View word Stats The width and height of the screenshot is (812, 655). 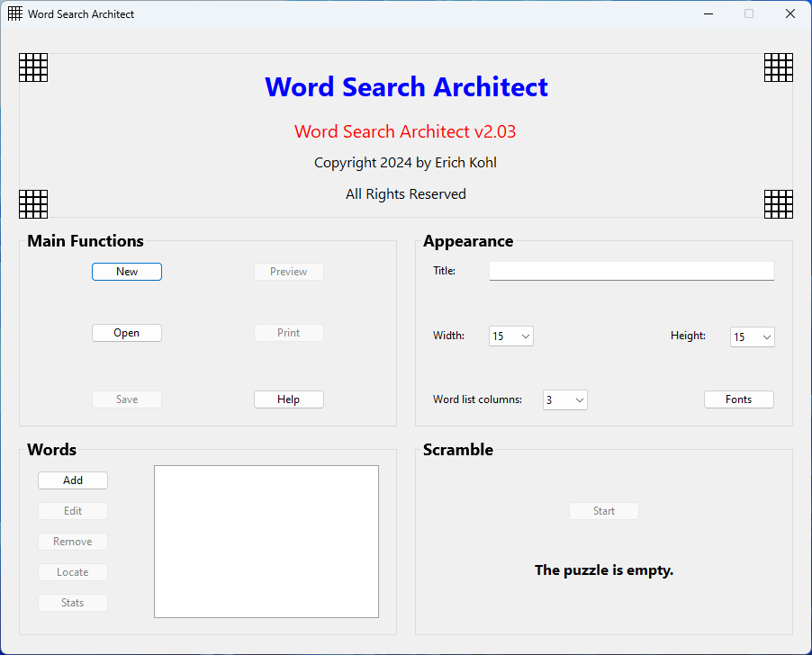72,602
